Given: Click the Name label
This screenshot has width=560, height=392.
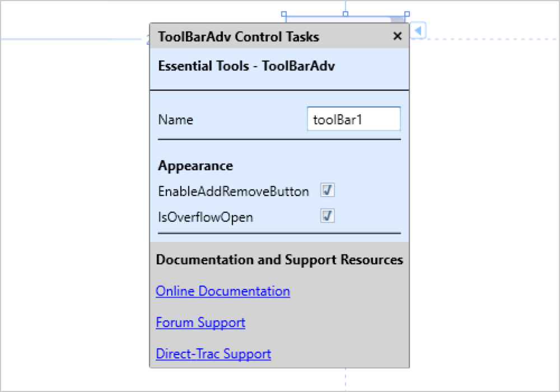Looking at the screenshot, I should (175, 120).
